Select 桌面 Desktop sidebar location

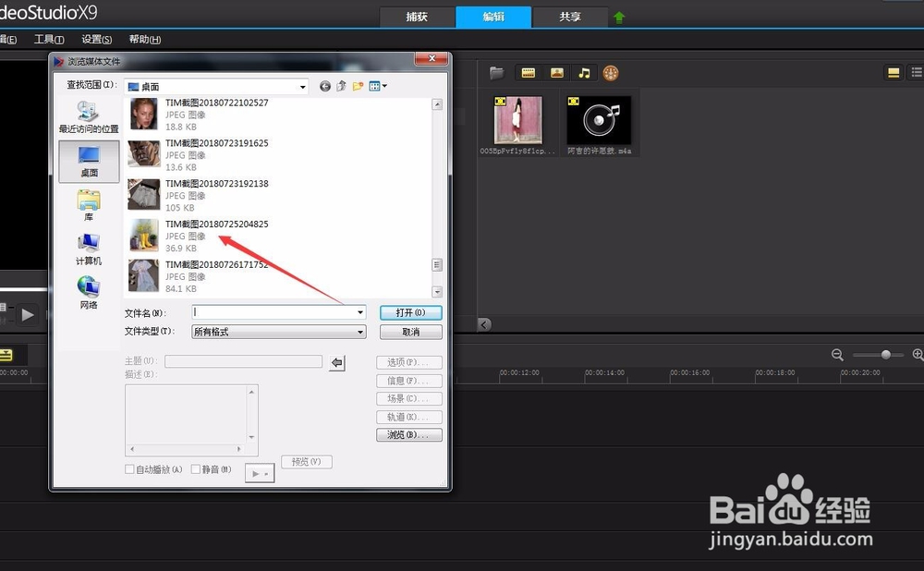tap(89, 162)
